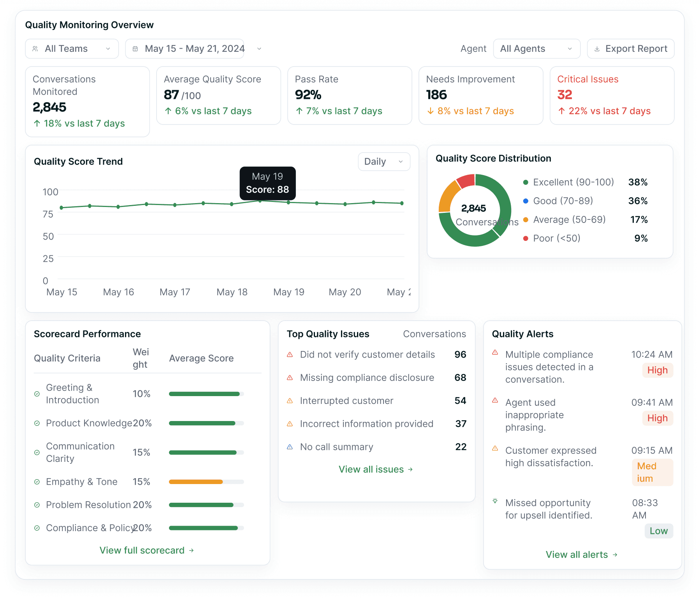Click the Excellent (90-100) green legend dot
Viewport: 700px width, 600px height.
526,182
